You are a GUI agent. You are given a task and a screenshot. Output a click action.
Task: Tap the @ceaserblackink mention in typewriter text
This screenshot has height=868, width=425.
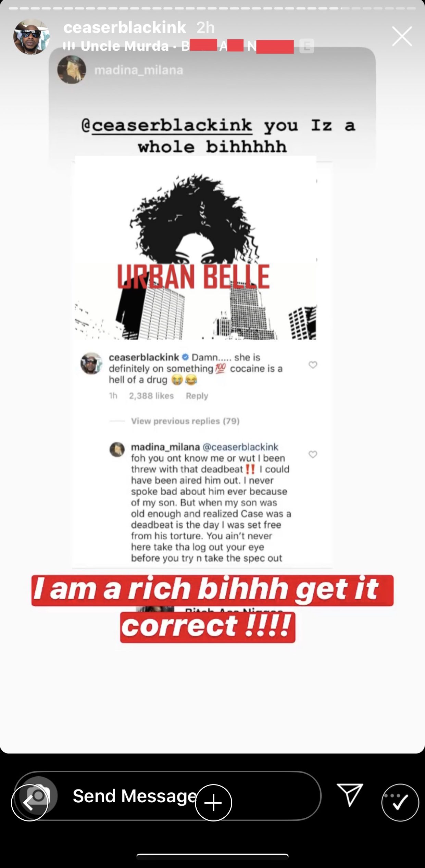pos(167,125)
